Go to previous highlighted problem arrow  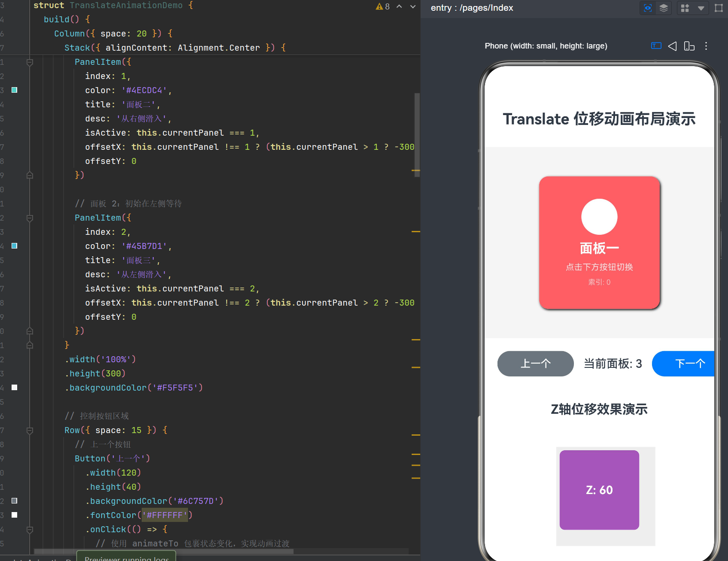click(399, 6)
